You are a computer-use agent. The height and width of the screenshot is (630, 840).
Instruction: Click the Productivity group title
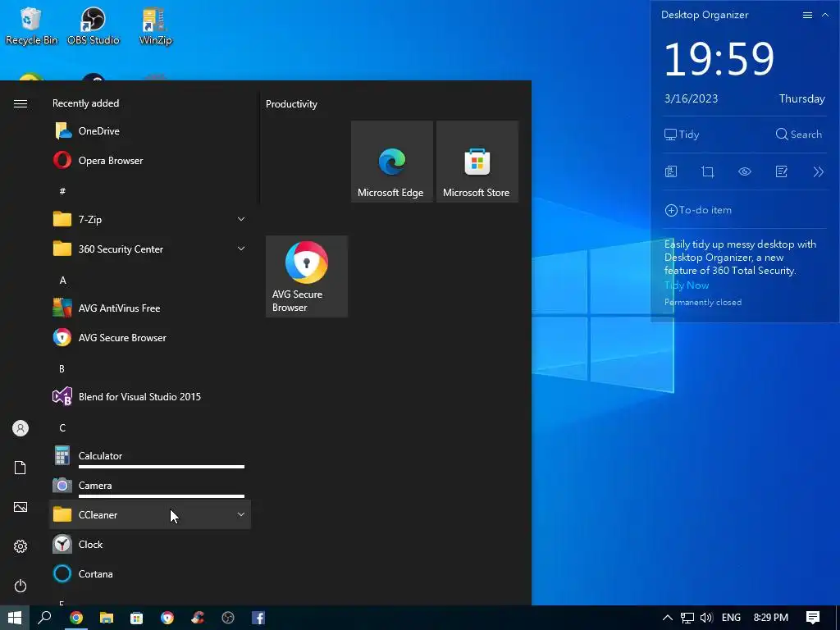tap(291, 104)
